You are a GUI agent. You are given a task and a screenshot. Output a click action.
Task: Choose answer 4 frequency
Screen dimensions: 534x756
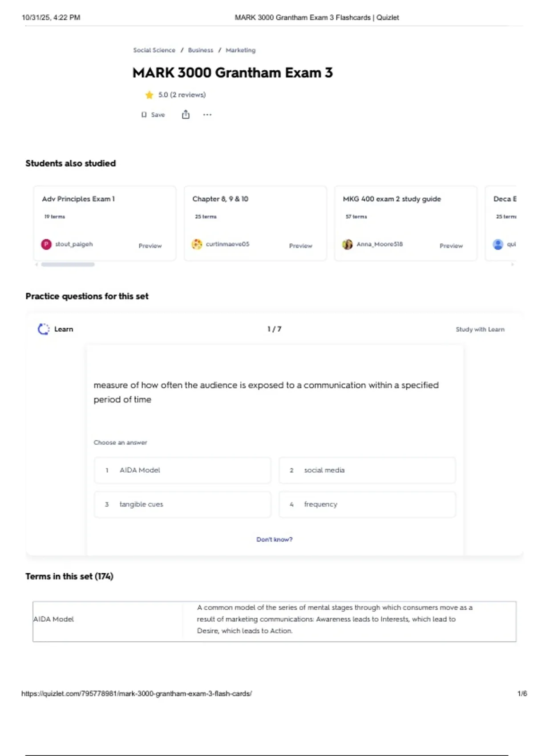pyautogui.click(x=367, y=504)
